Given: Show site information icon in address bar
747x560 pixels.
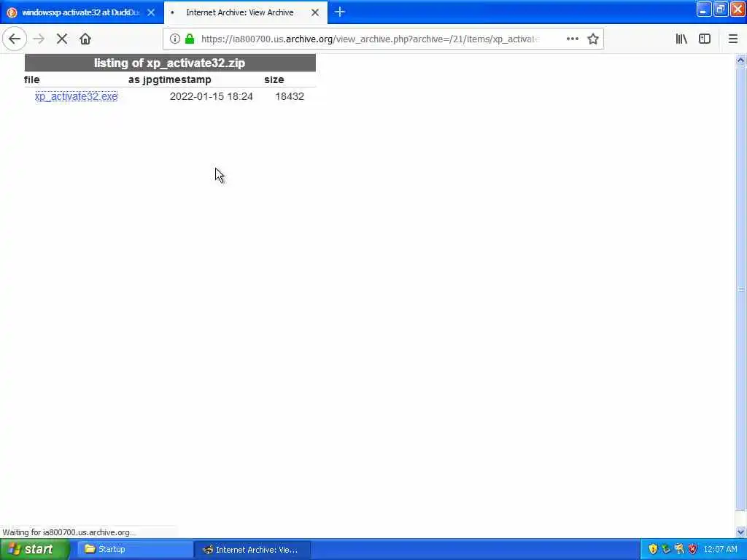Looking at the screenshot, I should tap(175, 39).
